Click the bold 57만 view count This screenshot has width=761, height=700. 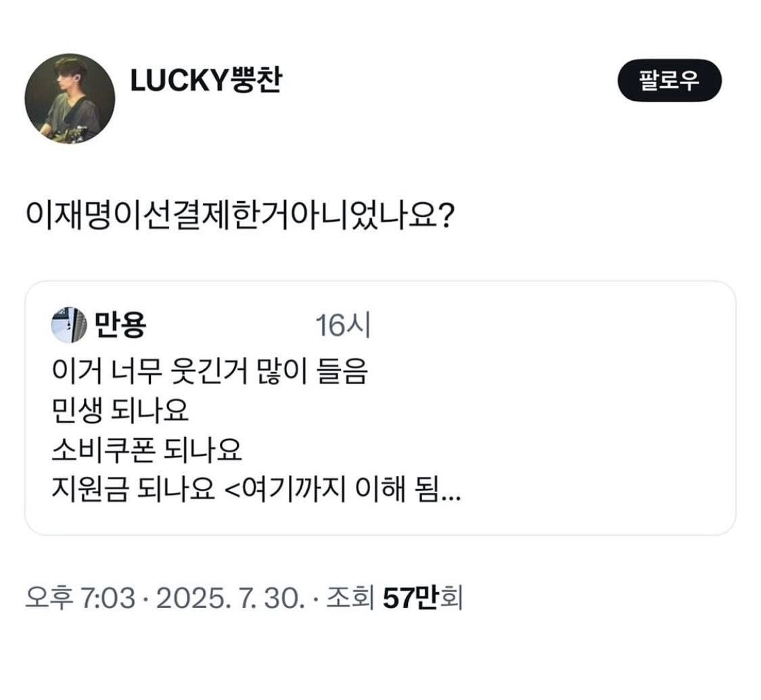pos(410,598)
